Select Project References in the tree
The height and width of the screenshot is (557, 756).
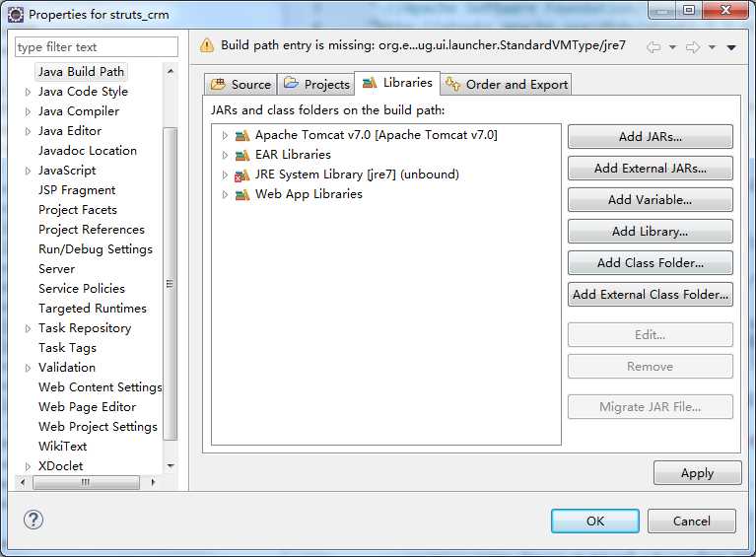pos(91,230)
